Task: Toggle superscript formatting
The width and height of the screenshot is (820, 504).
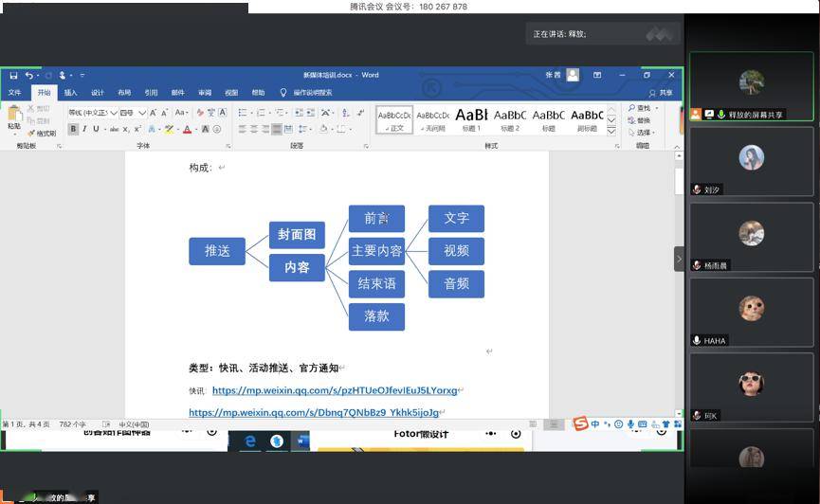Action: point(137,129)
